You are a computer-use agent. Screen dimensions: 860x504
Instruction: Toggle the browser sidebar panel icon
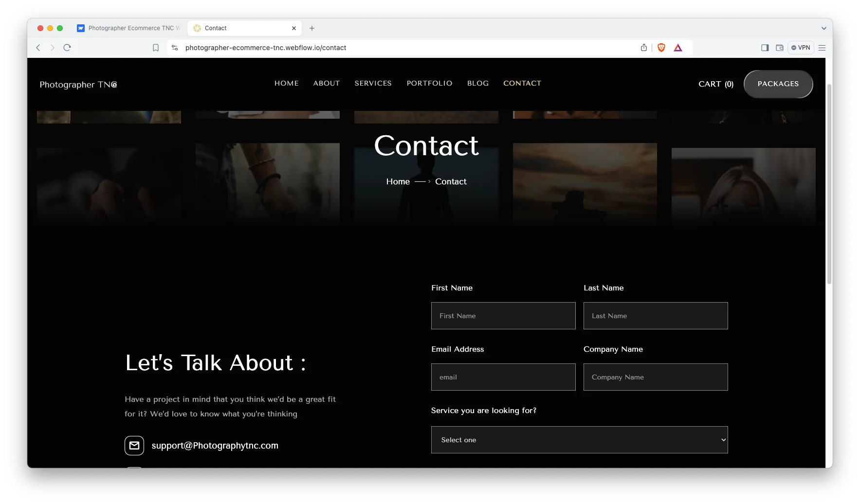click(765, 48)
